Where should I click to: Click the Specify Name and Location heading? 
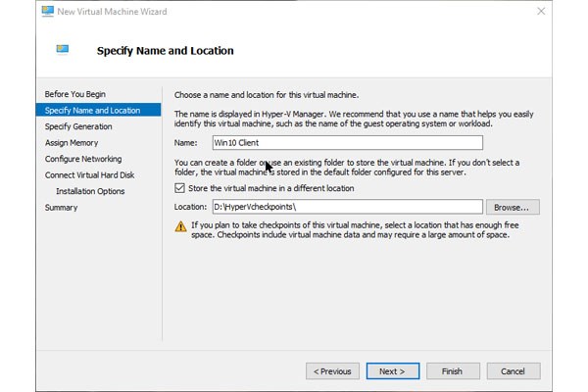[165, 51]
